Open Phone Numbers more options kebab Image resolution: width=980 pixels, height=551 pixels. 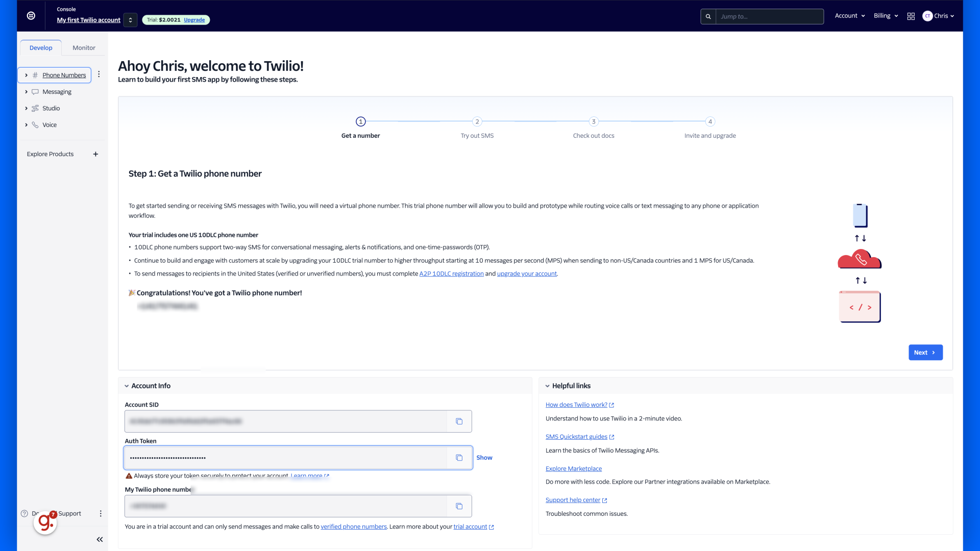tap(99, 74)
